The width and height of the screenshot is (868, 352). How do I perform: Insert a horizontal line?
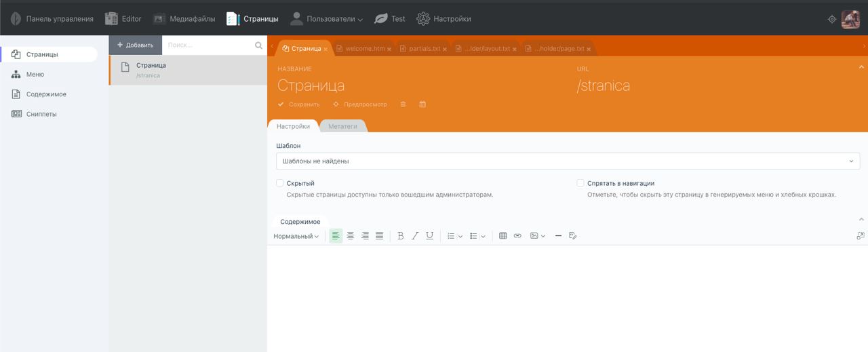(x=558, y=236)
